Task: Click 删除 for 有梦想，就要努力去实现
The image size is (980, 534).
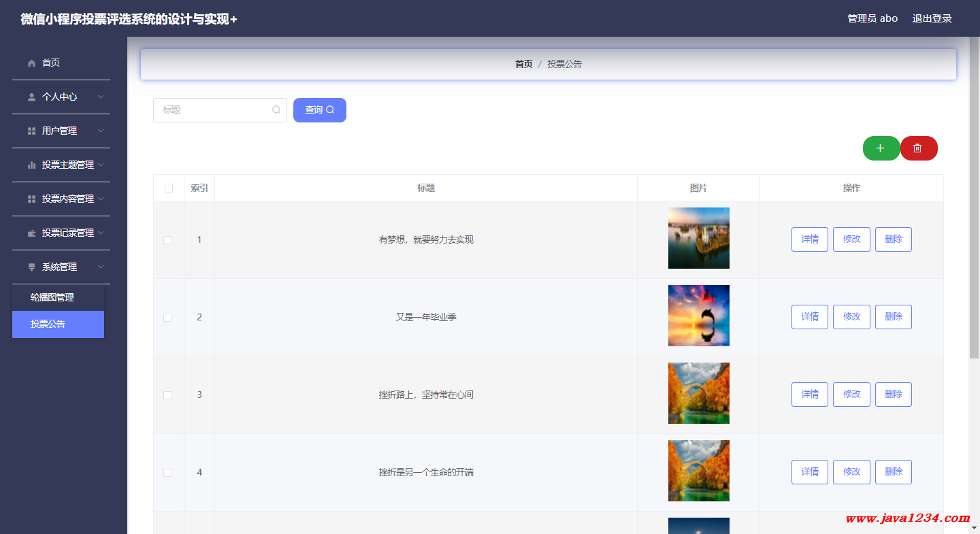Action: point(894,239)
